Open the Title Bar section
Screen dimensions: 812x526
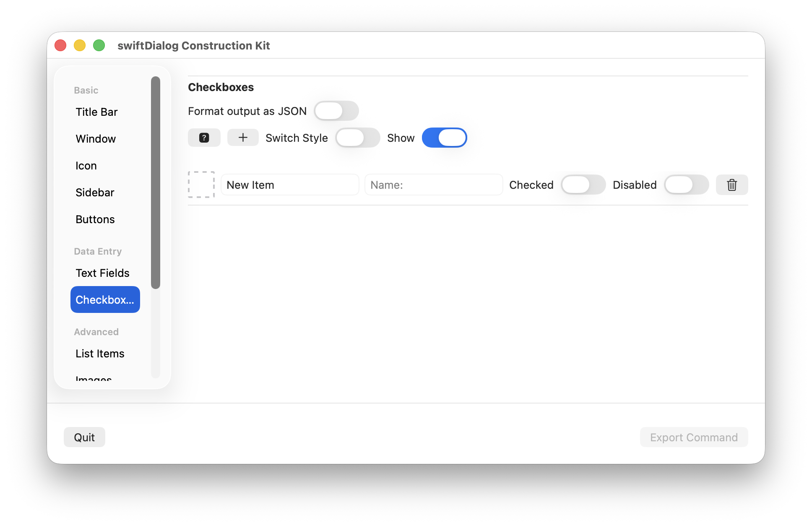click(x=96, y=112)
